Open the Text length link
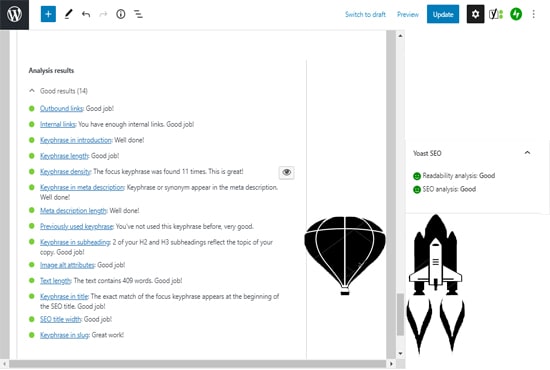The width and height of the screenshot is (550, 370). tap(55, 281)
